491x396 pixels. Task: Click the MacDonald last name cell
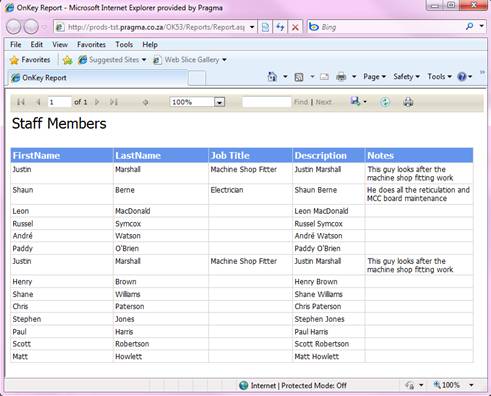[161, 211]
